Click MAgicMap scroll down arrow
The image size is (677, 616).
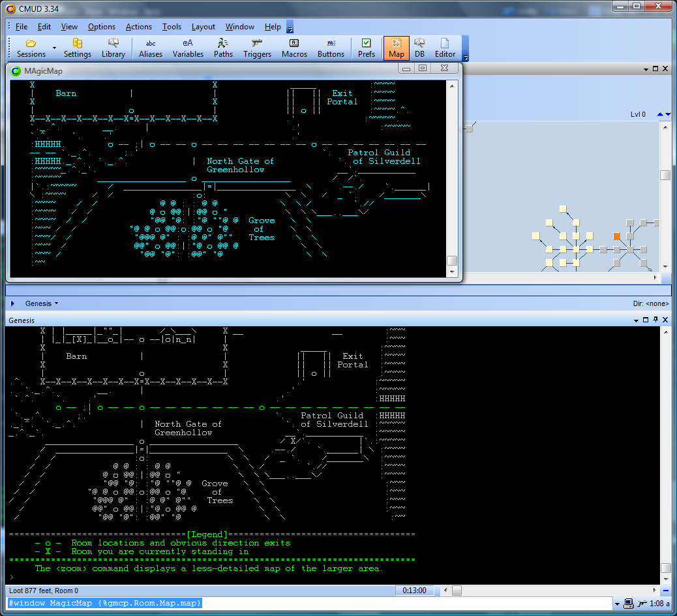[451, 271]
